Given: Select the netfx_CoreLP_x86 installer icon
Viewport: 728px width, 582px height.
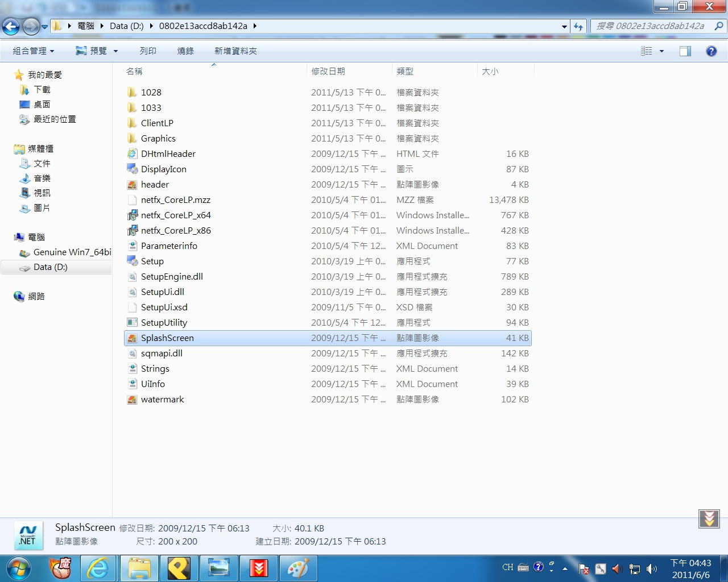Looking at the screenshot, I should tap(132, 230).
